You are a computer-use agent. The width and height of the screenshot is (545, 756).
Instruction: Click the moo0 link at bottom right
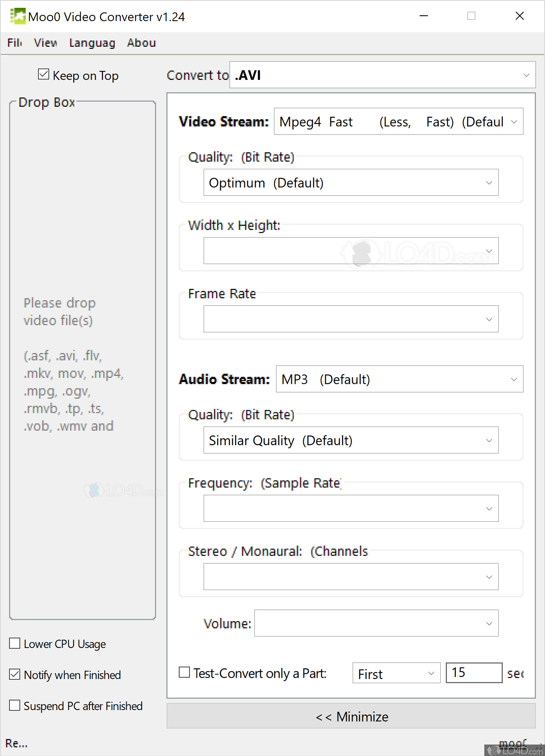[x=513, y=743]
